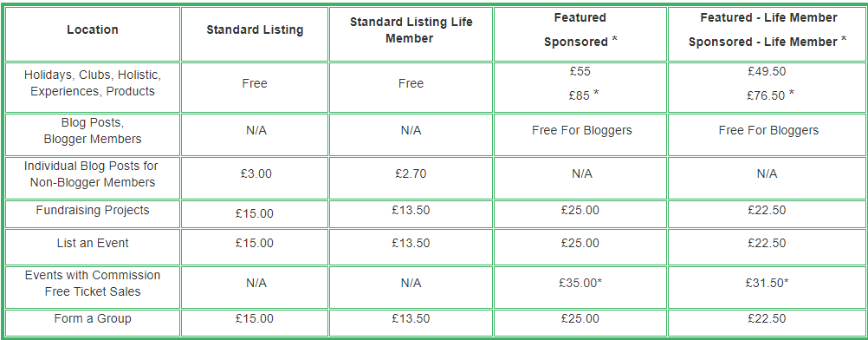Select the £76.50 life member sponsored price
The width and height of the screenshot is (868, 340).
click(770, 95)
